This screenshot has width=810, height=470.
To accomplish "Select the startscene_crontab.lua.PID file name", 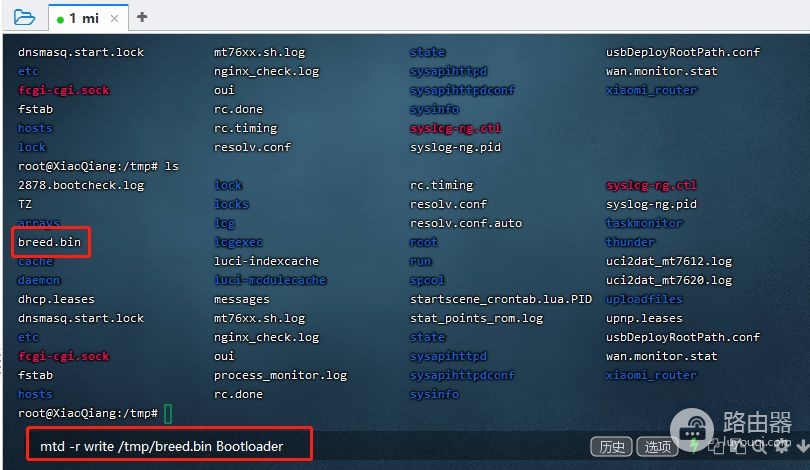I will tap(501, 300).
